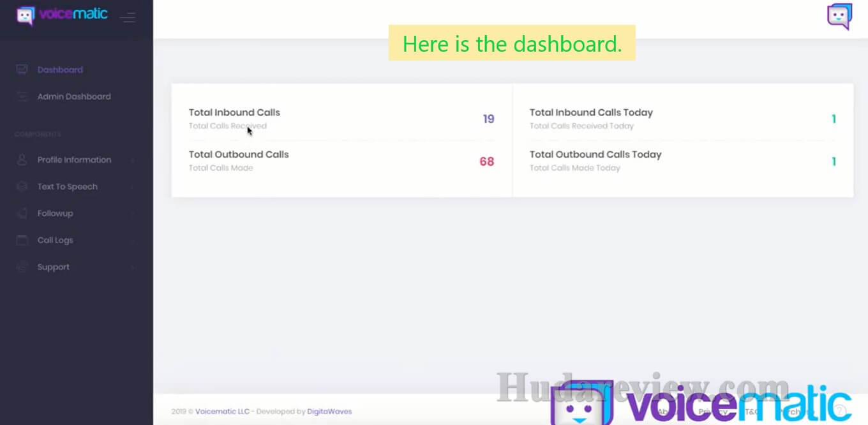Click the outbound calls count 68
The width and height of the screenshot is (868, 425).
487,161
